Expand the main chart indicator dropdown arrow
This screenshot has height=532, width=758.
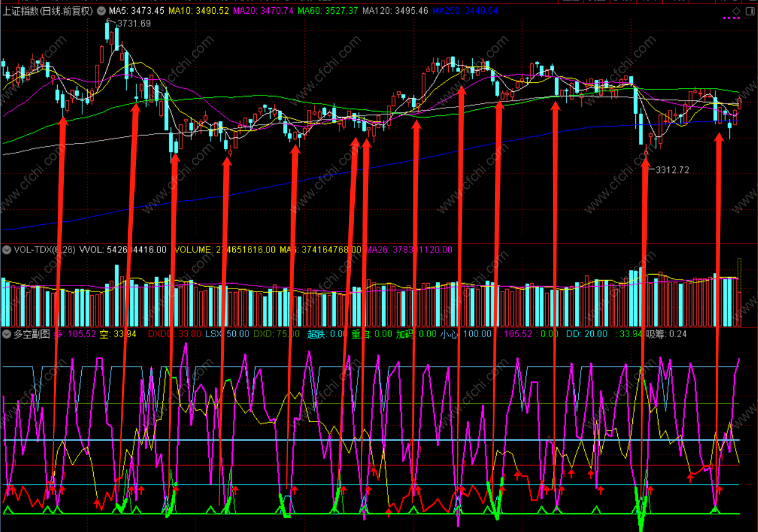tap(100, 11)
